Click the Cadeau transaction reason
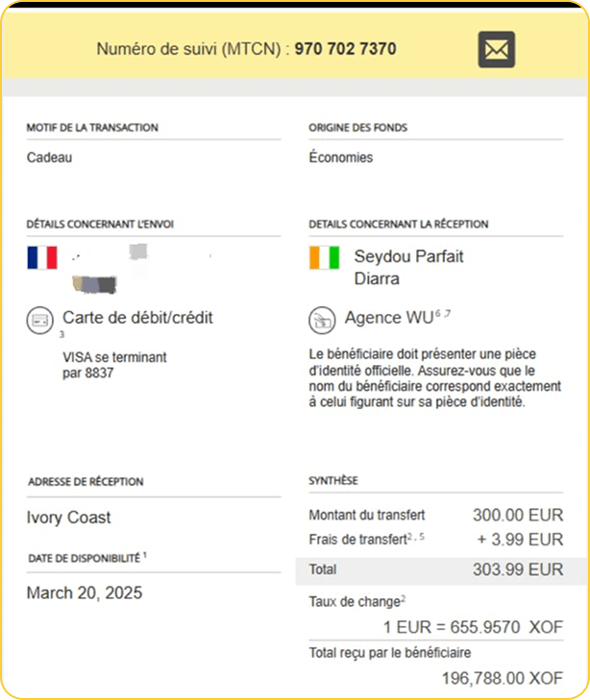590x700 pixels. click(x=49, y=157)
